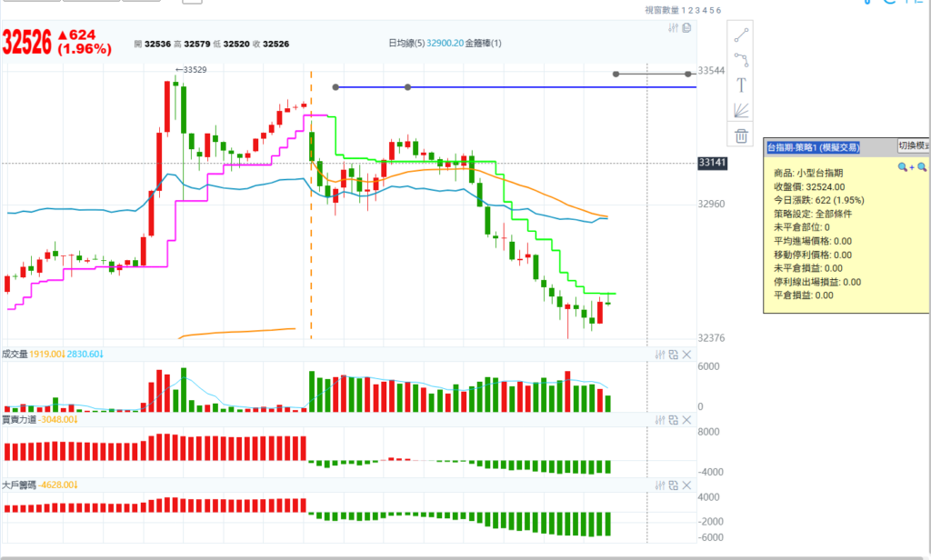Open main chart indicator settings icon
The height and width of the screenshot is (560, 931).
tap(673, 28)
